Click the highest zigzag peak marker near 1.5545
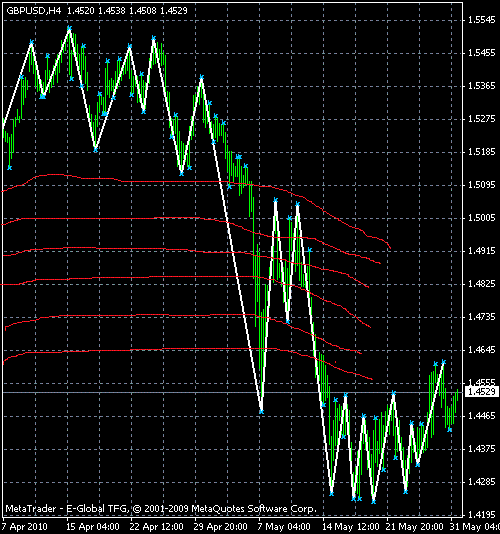This screenshot has height=534, width=500. click(69, 28)
